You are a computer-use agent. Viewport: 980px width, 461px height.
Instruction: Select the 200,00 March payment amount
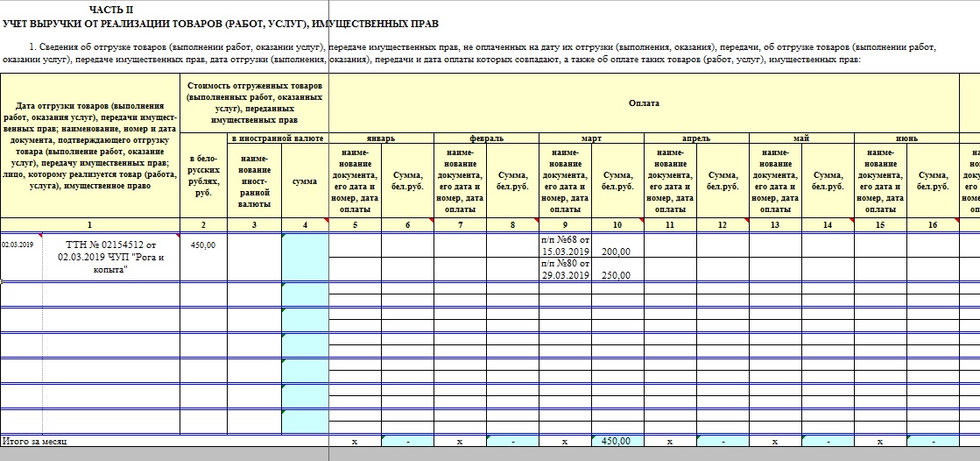pos(617,252)
